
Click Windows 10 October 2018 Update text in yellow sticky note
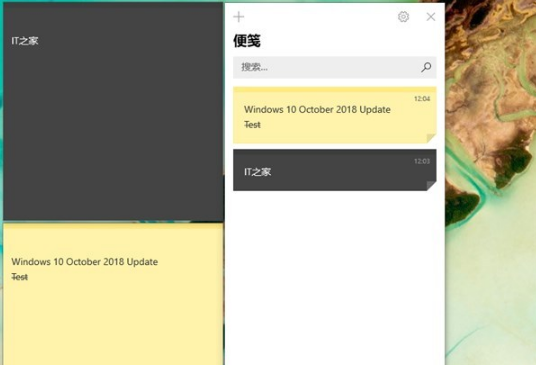pos(84,262)
